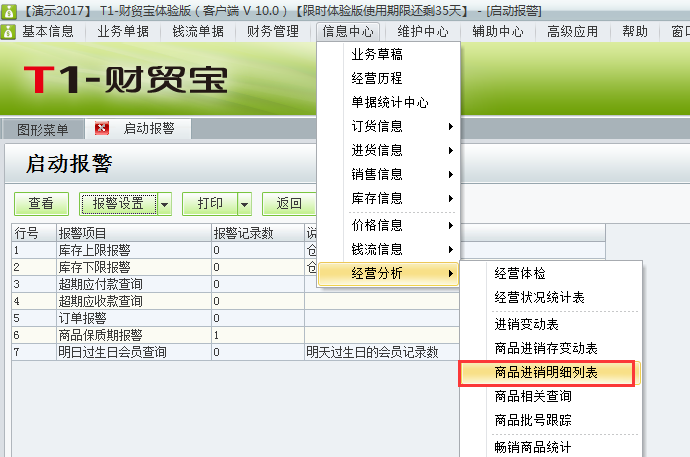The width and height of the screenshot is (690, 457).
Task: Open 单据统计中心 from menu
Action: tap(388, 102)
